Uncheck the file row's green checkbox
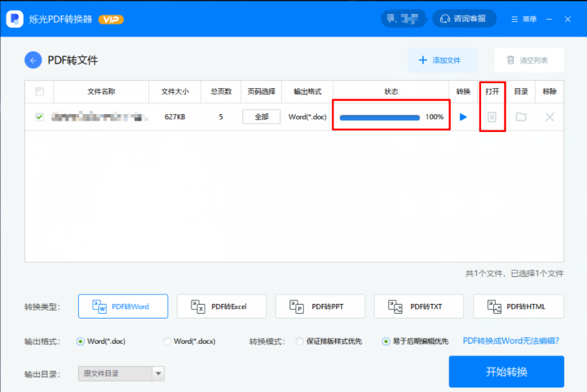Viewport: 587px width, 392px height. (x=39, y=117)
